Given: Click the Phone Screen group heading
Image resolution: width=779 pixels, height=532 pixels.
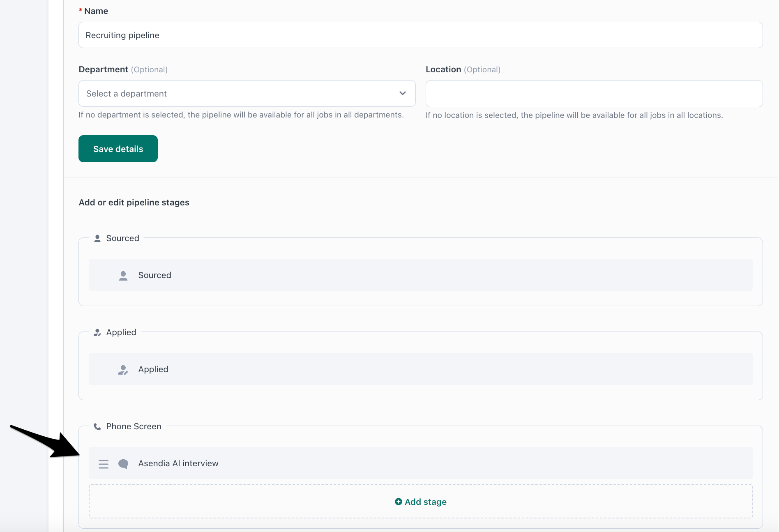Looking at the screenshot, I should point(134,426).
